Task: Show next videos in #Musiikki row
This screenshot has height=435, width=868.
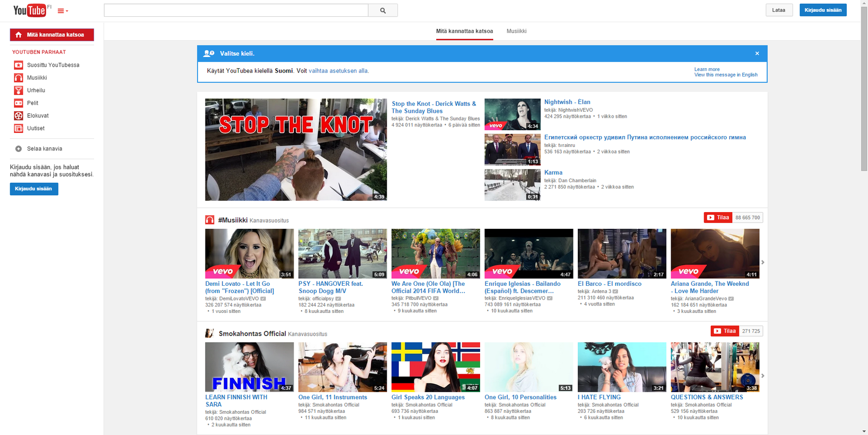Action: (x=763, y=263)
